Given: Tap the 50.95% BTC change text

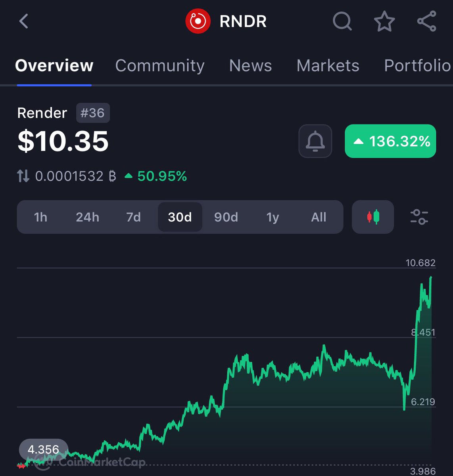Looking at the screenshot, I should pos(155,176).
